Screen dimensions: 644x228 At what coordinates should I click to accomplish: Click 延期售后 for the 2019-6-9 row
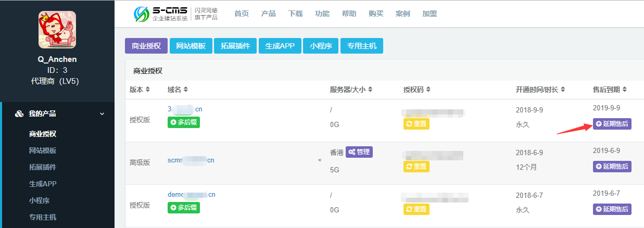click(612, 167)
